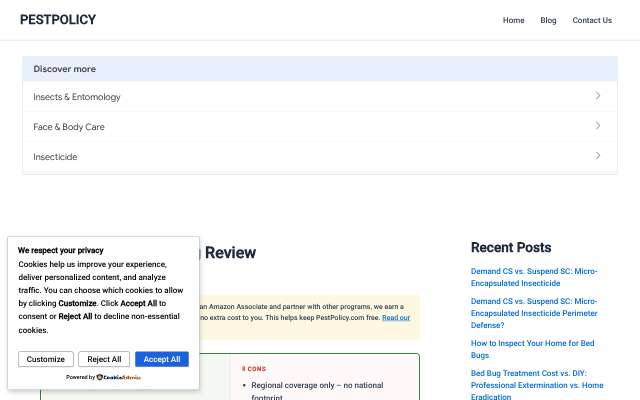640x400 pixels.
Task: Click the chevron beside Face & Body Care
Action: point(598,126)
